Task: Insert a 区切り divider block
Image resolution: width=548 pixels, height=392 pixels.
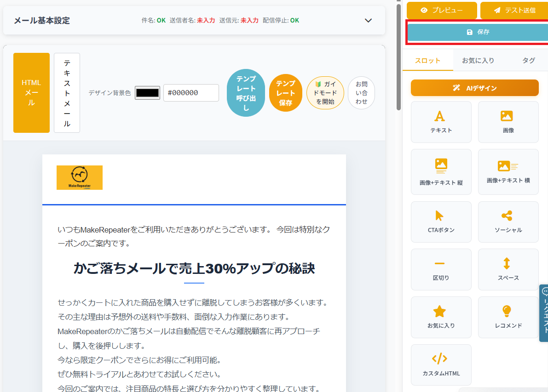Action: [441, 269]
